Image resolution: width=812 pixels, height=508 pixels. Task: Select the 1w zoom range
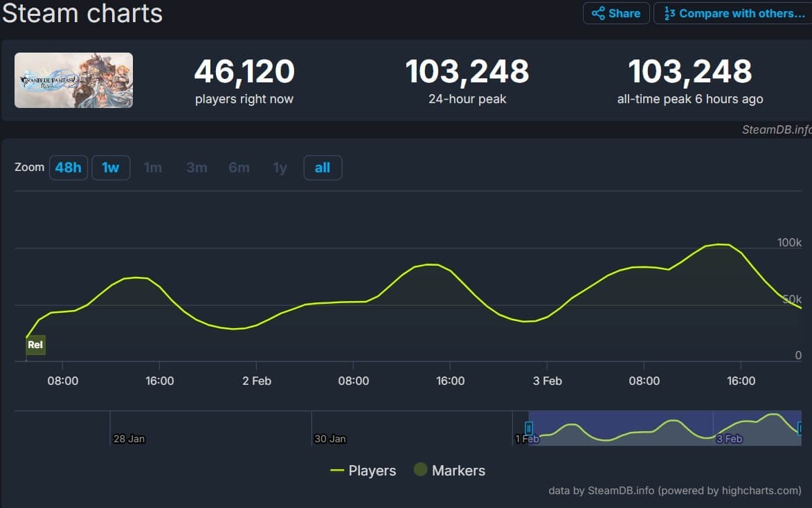(111, 167)
